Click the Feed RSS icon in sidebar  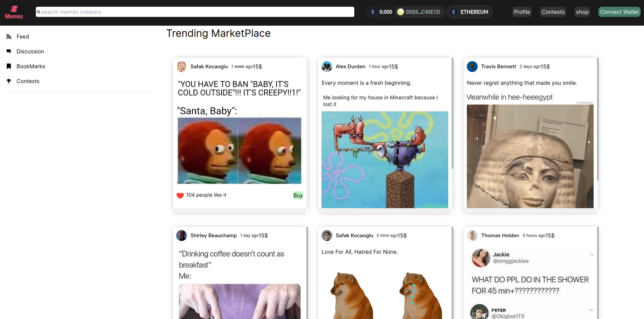[8, 36]
